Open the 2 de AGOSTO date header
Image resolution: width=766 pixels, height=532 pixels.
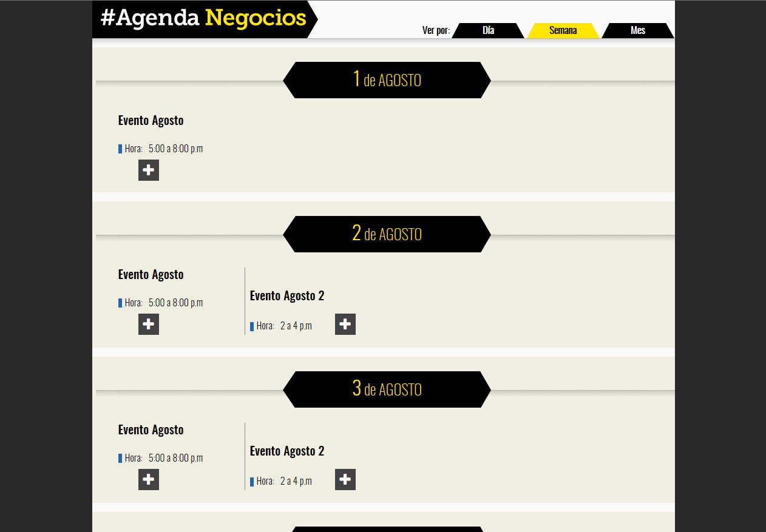[387, 234]
